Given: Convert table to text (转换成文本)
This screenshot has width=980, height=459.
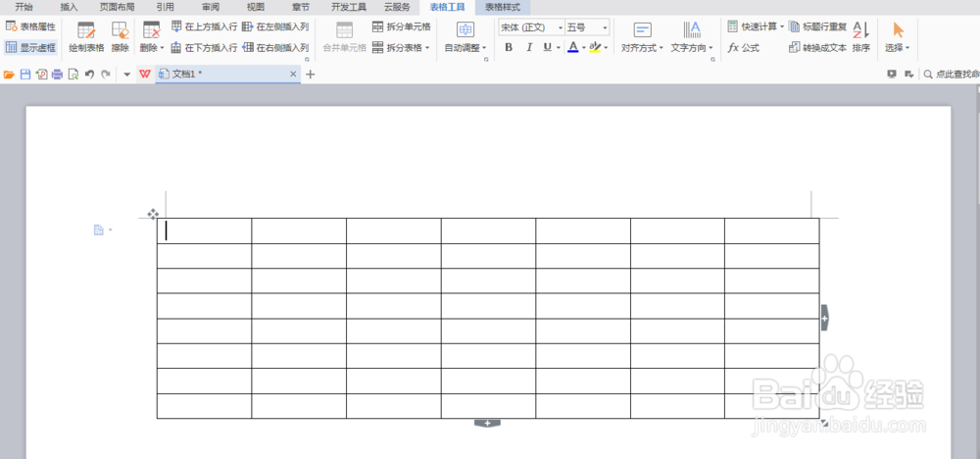Looking at the screenshot, I should coord(818,47).
